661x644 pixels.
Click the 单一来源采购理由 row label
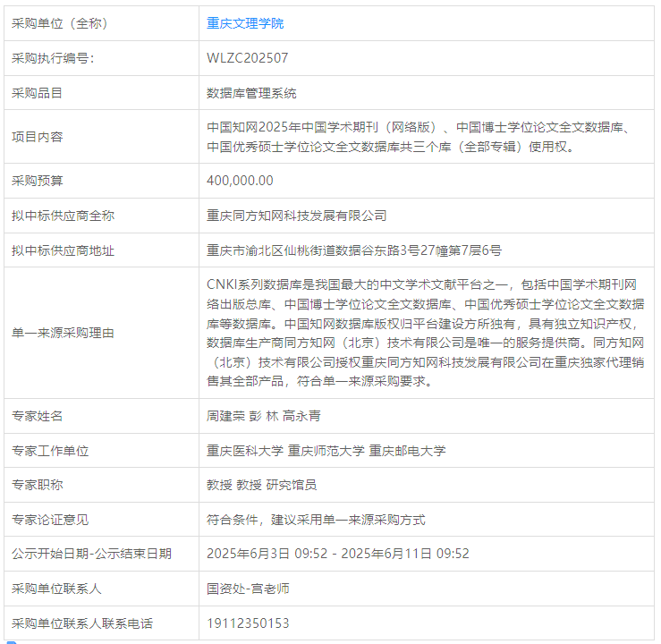(x=63, y=333)
